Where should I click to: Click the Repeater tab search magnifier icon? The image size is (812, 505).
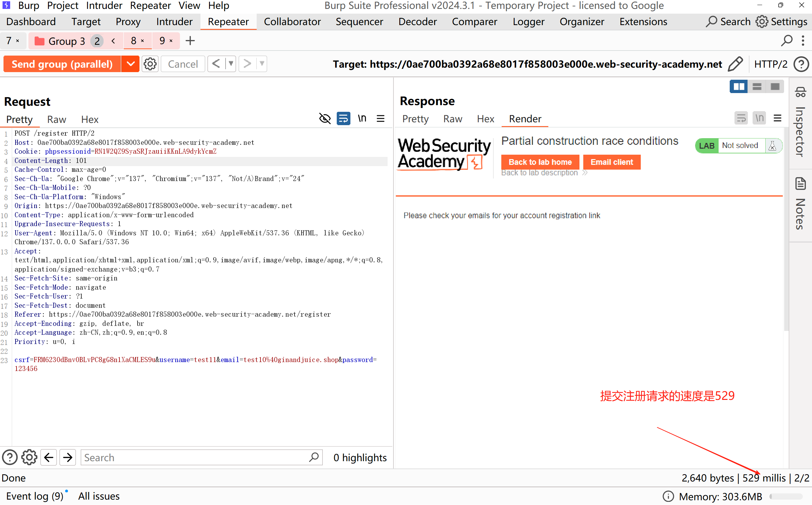[787, 41]
